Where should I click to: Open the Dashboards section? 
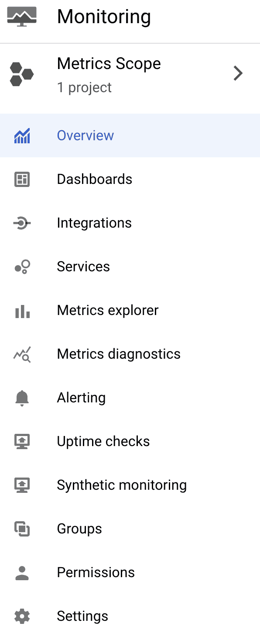click(x=94, y=179)
